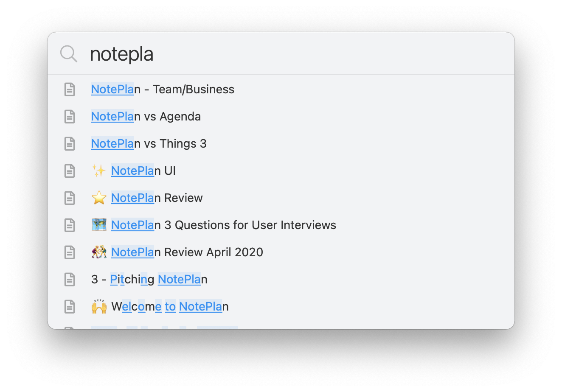Select 'NotePlan vs Things 3' result
The image size is (562, 392).
coord(149,144)
